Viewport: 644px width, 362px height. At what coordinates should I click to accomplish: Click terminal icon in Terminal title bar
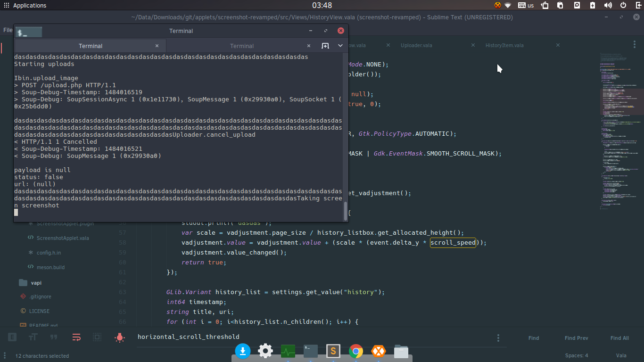(x=29, y=33)
